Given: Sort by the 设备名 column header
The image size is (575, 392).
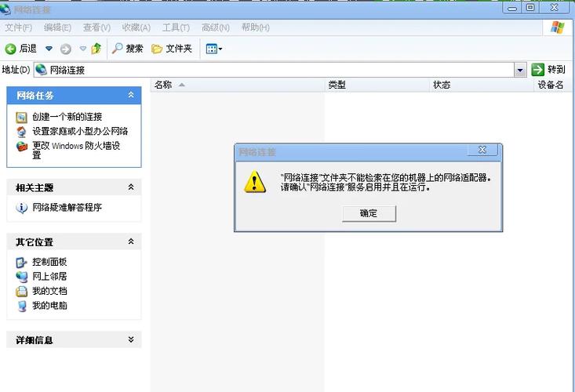Looking at the screenshot, I should [552, 85].
